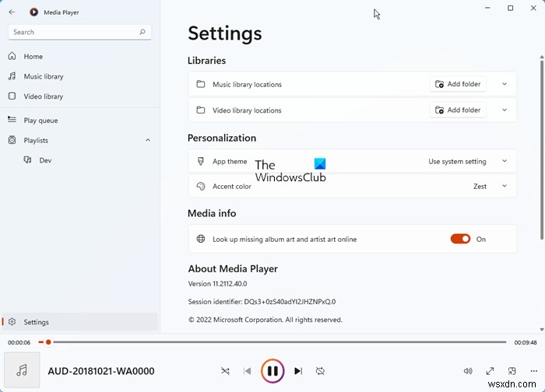Screen dimensions: 545x392
Task: Pause the current playback
Action: point(272,371)
